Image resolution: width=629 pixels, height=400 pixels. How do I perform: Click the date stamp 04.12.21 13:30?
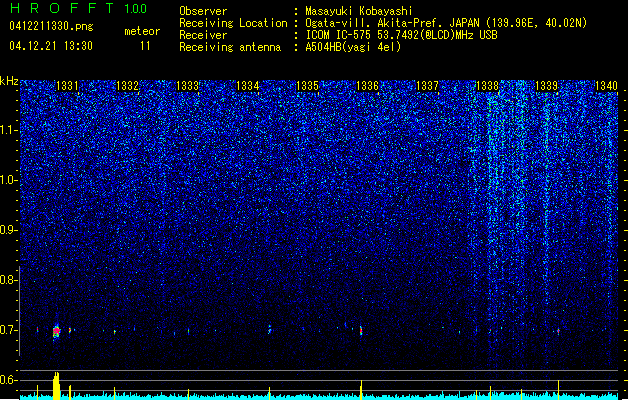click(x=51, y=46)
